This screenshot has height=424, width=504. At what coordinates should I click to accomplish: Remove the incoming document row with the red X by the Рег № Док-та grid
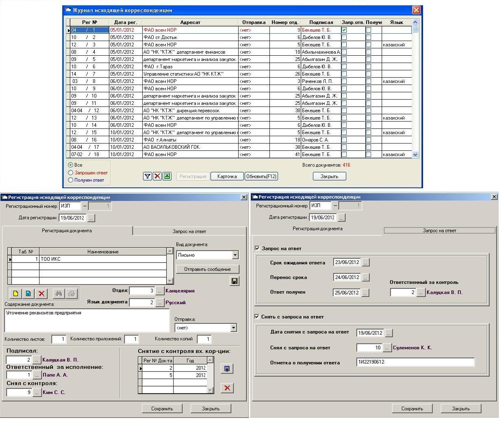click(227, 388)
